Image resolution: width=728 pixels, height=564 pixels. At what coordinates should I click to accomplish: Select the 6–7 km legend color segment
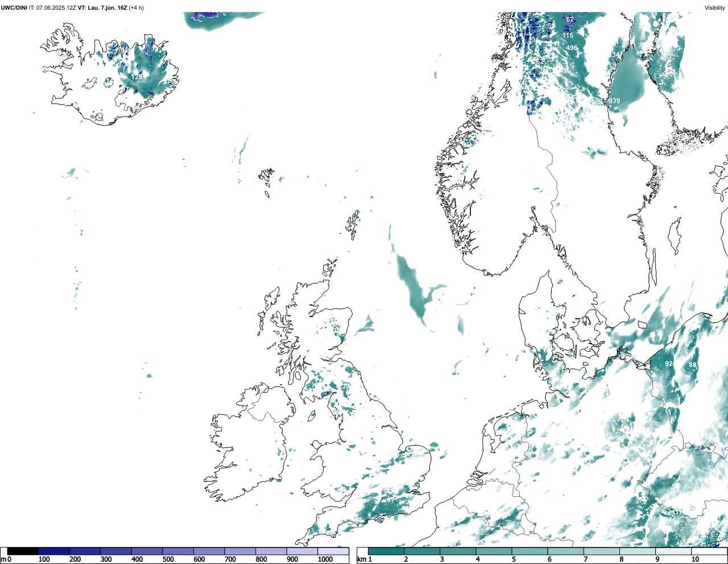565,551
